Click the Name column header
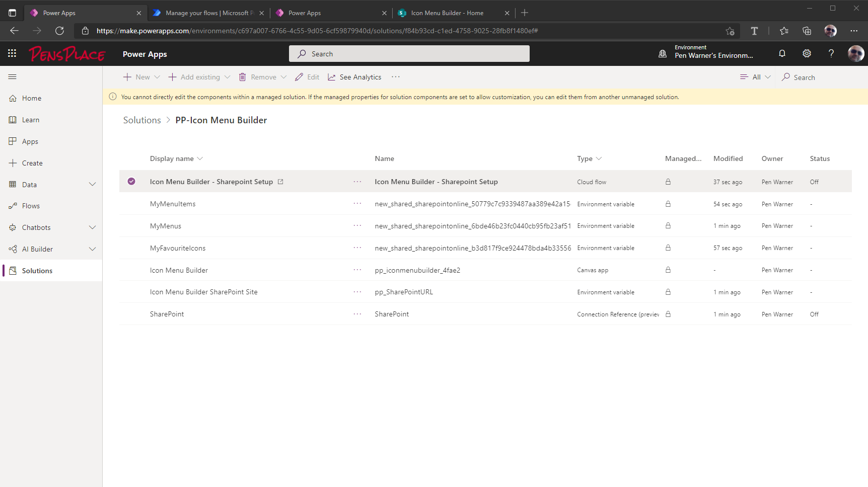The width and height of the screenshot is (868, 487). (x=384, y=158)
